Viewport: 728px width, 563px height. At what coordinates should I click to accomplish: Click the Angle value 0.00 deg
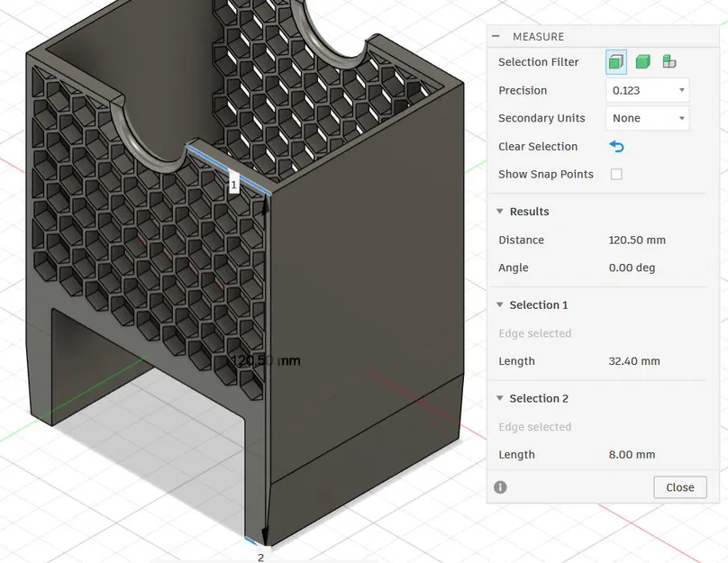(x=632, y=268)
